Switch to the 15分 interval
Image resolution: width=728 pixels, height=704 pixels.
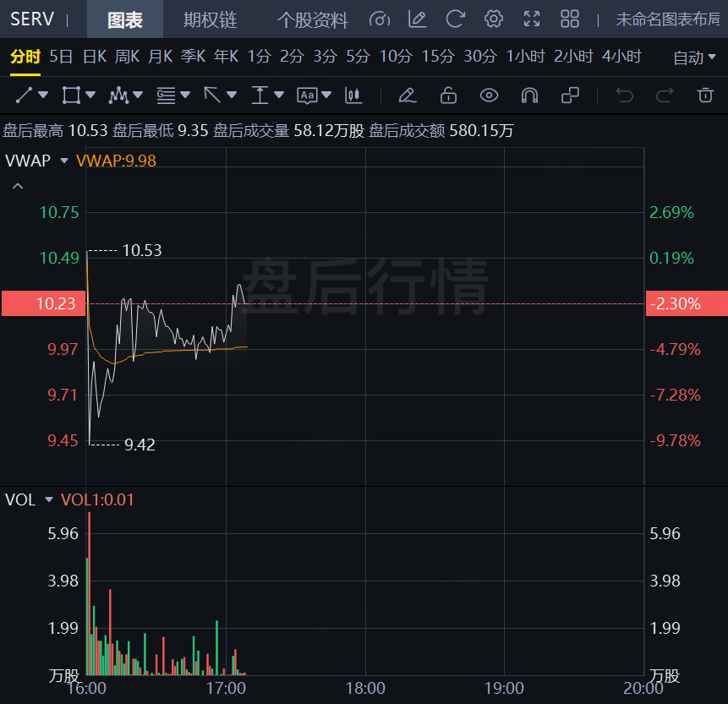pyautogui.click(x=438, y=57)
